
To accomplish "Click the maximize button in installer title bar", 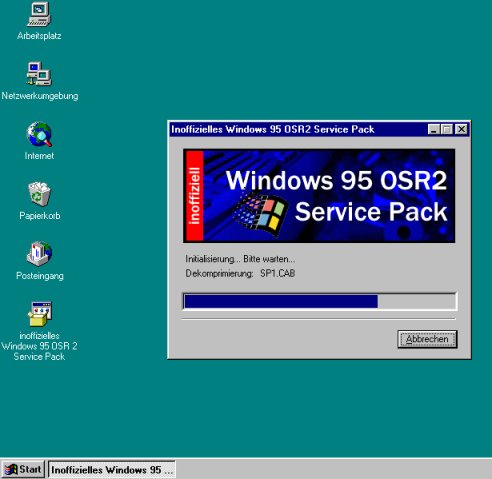I will pos(446,129).
